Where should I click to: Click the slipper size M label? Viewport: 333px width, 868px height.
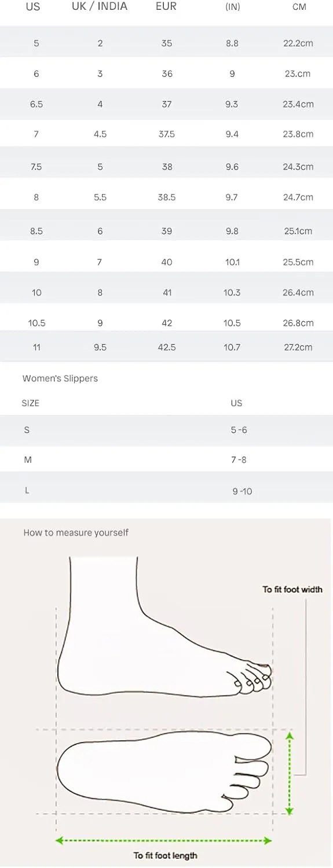point(28,460)
